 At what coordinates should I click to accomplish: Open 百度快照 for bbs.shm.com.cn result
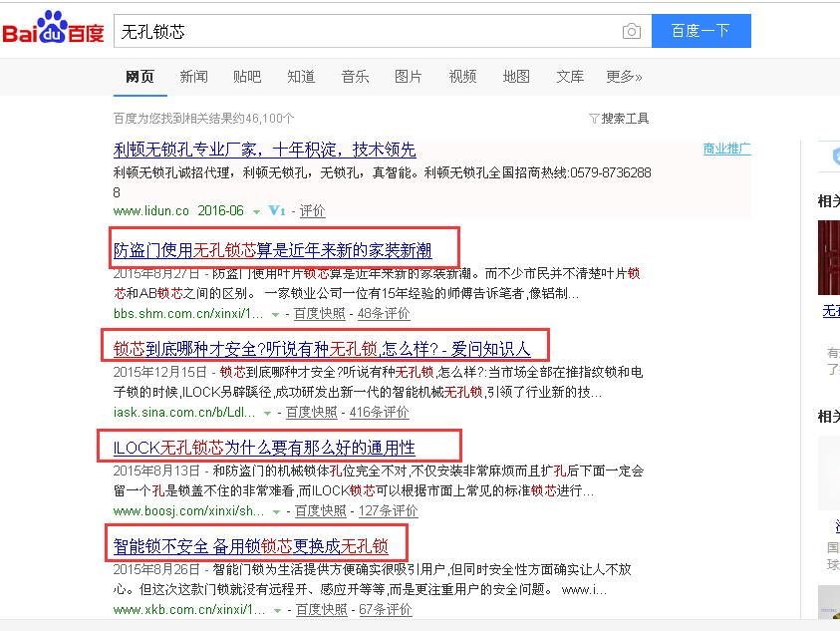(319, 314)
